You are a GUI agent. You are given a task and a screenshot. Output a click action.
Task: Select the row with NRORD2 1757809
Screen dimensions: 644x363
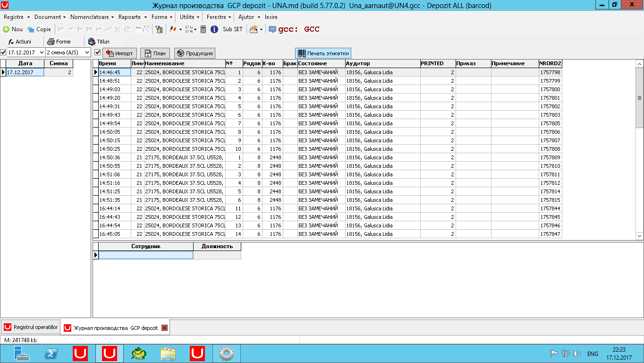[x=328, y=157]
